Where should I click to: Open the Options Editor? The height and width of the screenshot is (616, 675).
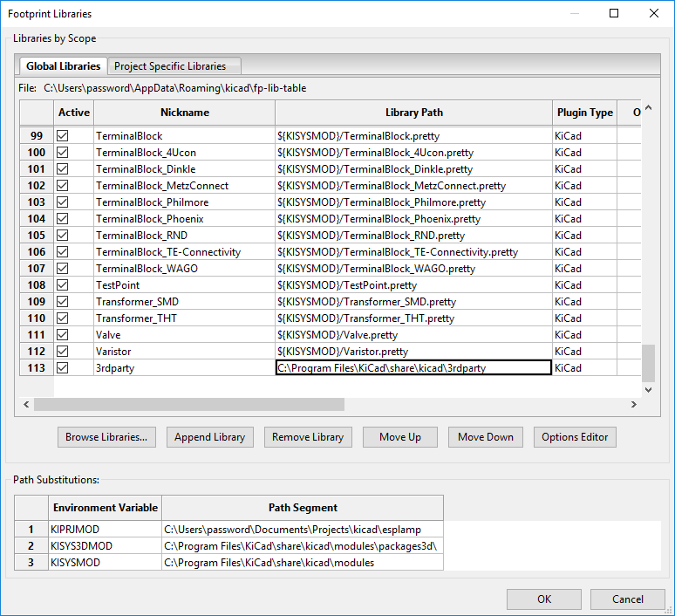point(575,437)
